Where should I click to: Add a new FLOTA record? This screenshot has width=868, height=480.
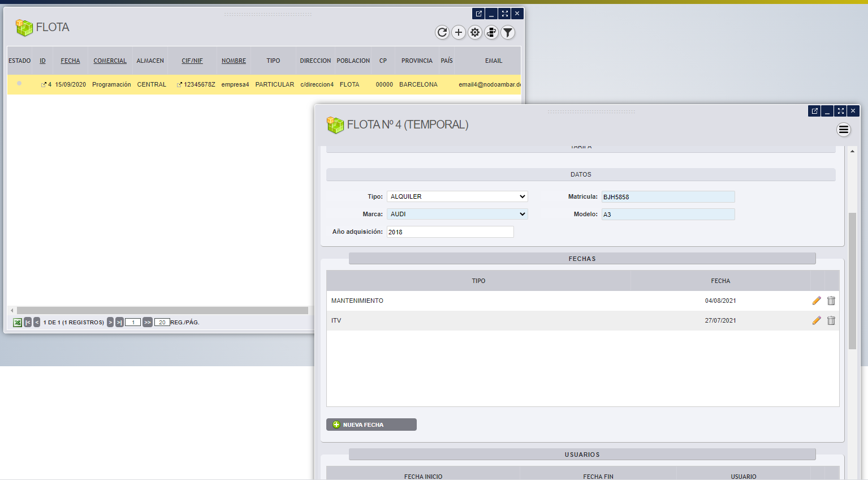point(459,32)
